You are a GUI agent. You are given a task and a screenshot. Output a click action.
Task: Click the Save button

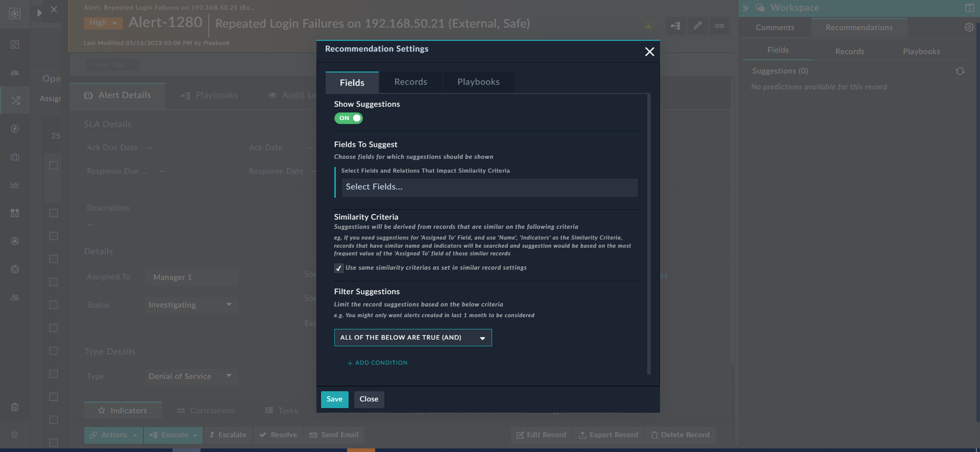[335, 399]
